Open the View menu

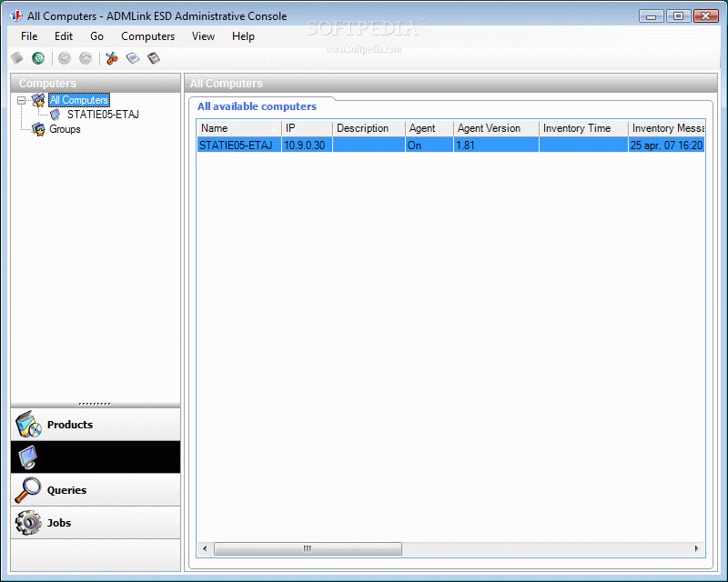click(x=203, y=36)
